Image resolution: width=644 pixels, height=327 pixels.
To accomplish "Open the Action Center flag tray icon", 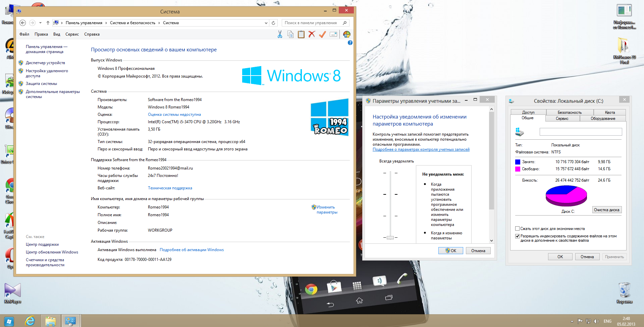I will pyautogui.click(x=580, y=321).
